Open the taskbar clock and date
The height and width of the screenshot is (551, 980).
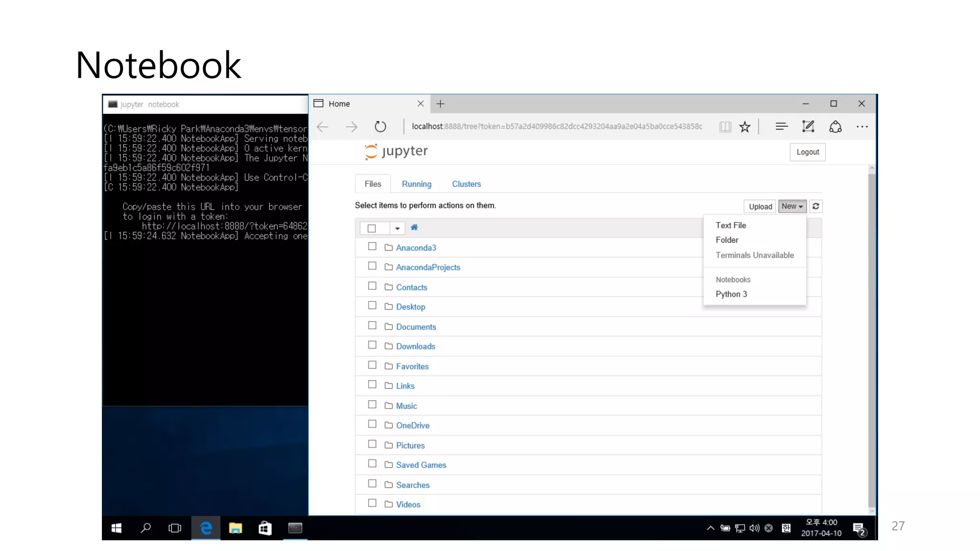coord(821,528)
